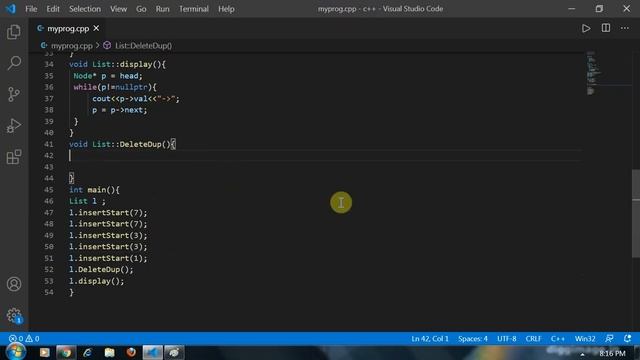
Task: Click the editor vertical scrollbar thumb
Action: [636, 213]
